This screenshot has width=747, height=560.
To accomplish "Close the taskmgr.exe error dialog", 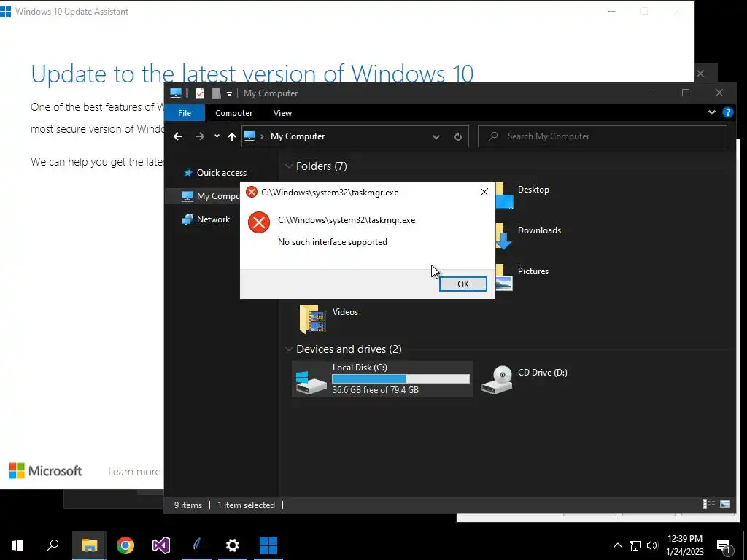I will (484, 192).
